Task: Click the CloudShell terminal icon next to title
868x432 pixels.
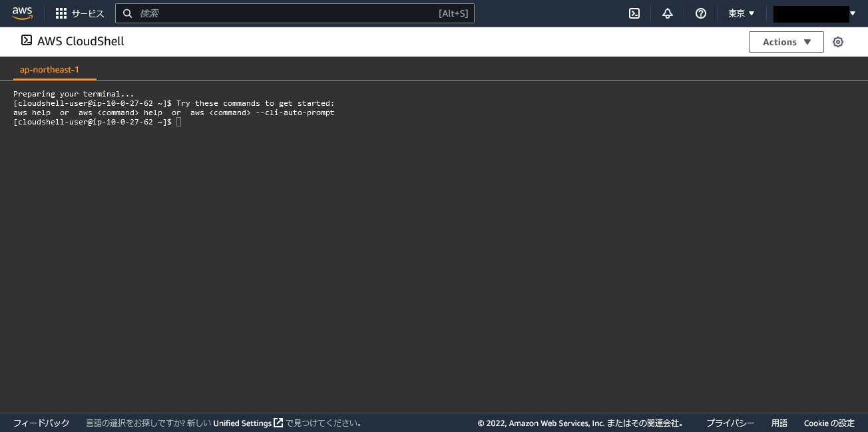Action: (x=26, y=41)
